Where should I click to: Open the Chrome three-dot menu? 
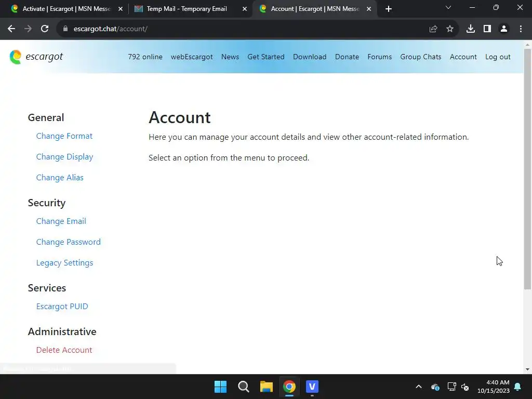(521, 29)
